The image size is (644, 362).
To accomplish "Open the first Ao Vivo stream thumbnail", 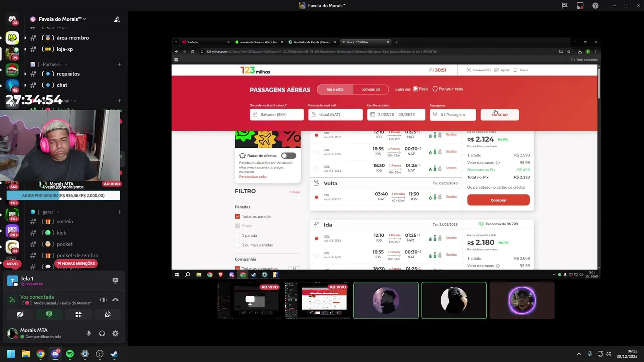I will tap(250, 301).
